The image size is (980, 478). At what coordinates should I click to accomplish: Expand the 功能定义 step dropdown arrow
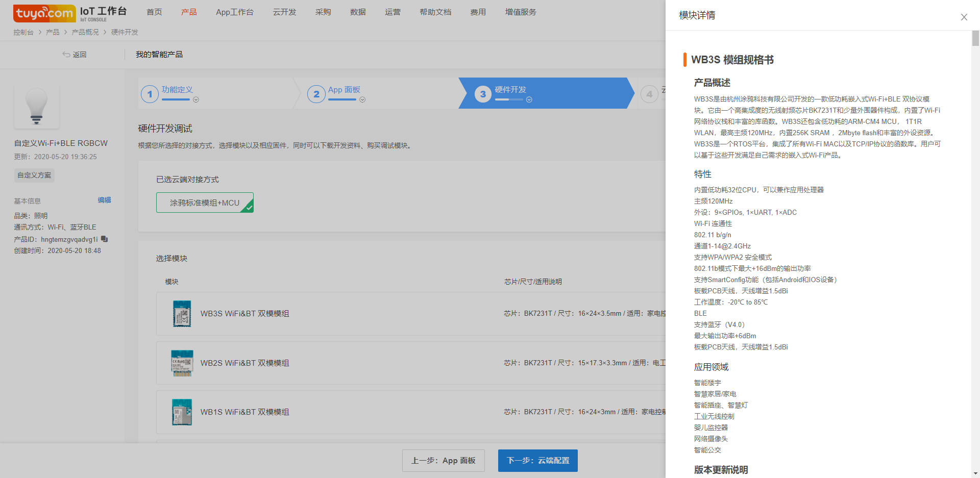point(196,100)
